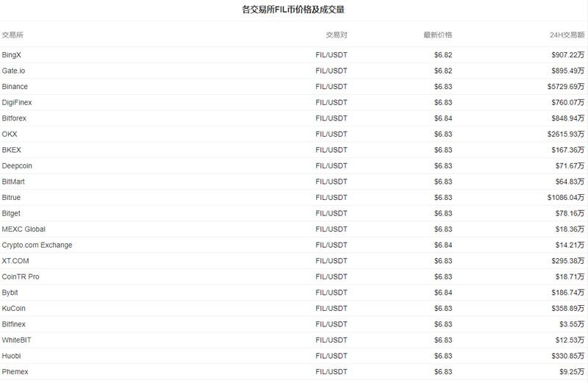Click the DigiFinex exchange row name
This screenshot has height=383, width=588.
[17, 102]
